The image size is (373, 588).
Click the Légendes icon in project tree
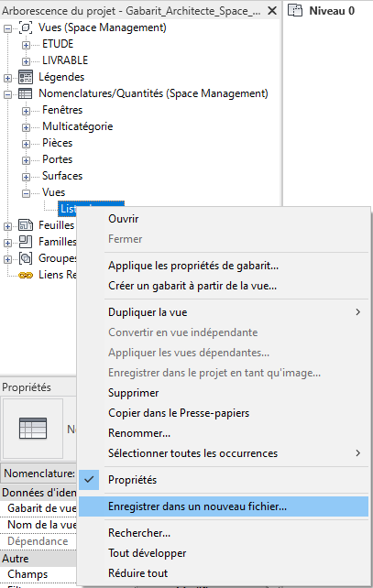(x=25, y=77)
